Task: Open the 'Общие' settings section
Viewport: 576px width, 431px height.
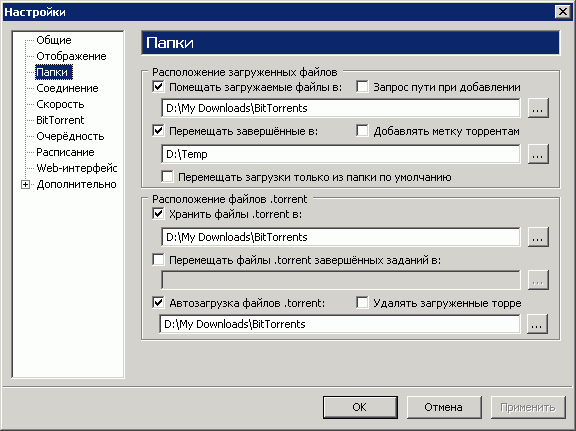Action: tap(54, 40)
